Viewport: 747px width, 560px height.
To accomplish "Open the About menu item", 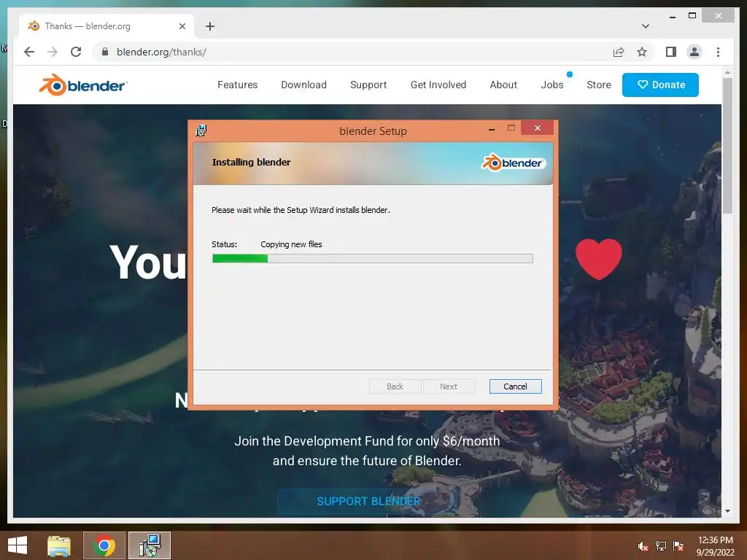I will tap(503, 85).
